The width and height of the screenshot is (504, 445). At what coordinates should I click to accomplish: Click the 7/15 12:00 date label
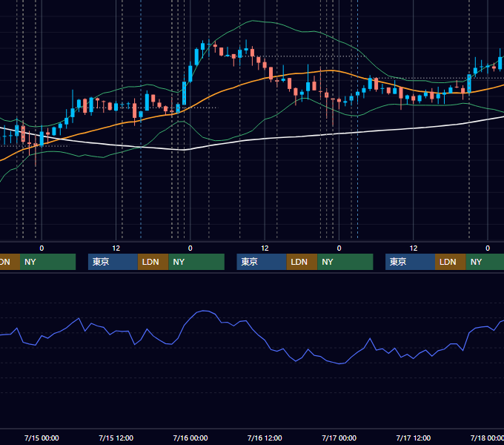[x=116, y=438]
